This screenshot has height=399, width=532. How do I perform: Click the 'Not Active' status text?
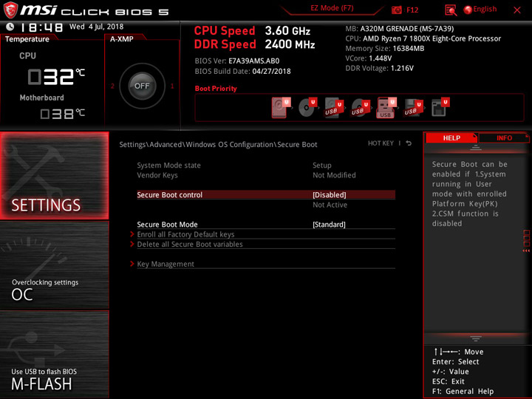click(330, 205)
